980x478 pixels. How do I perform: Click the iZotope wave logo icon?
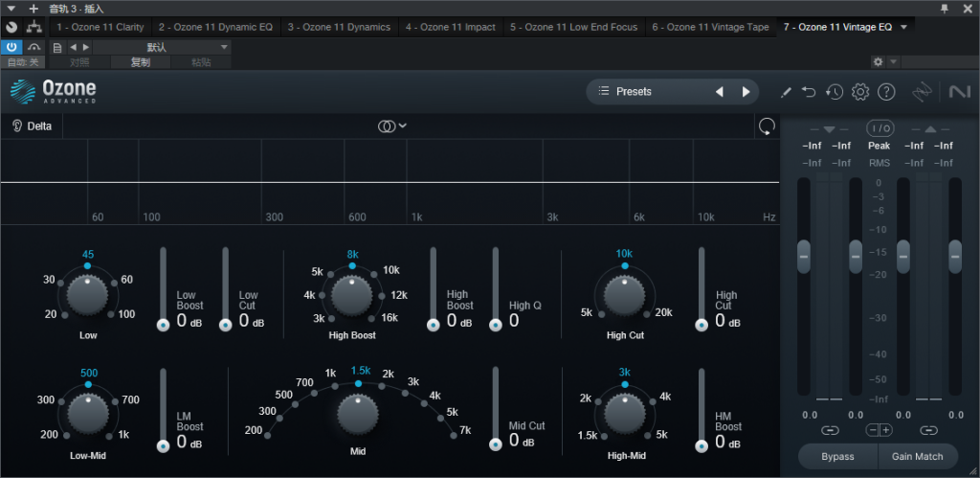(x=922, y=92)
